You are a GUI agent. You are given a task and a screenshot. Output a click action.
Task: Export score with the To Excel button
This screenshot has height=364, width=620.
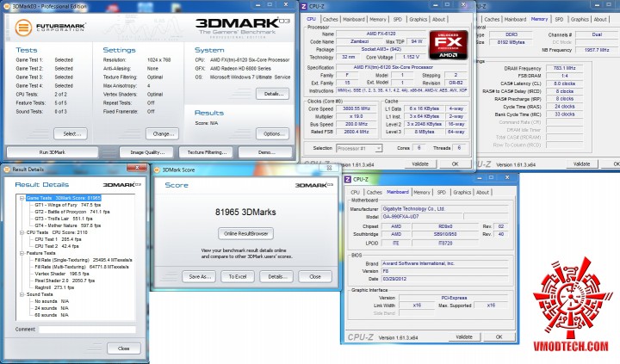tap(238, 276)
